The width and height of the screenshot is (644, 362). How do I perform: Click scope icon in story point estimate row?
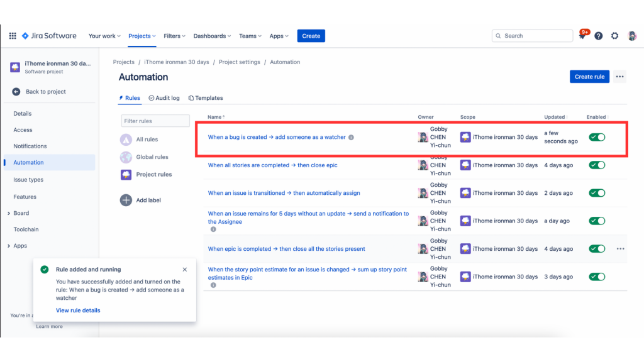coord(465,277)
